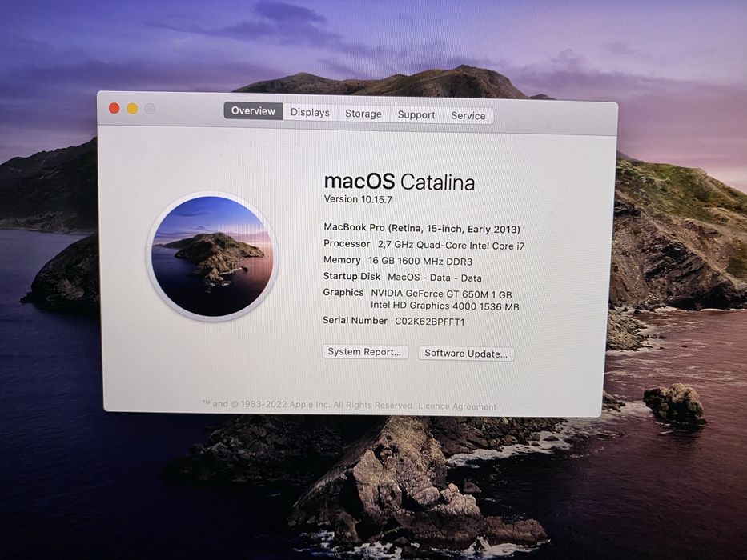Screen dimensions: 747x560
Task: Check for updates via Software Update button
Action: click(x=466, y=354)
